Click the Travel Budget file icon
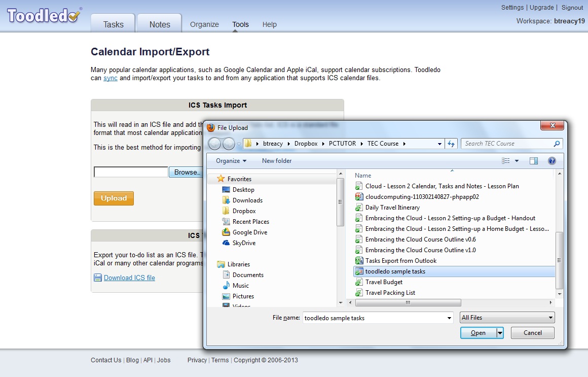 pos(359,282)
